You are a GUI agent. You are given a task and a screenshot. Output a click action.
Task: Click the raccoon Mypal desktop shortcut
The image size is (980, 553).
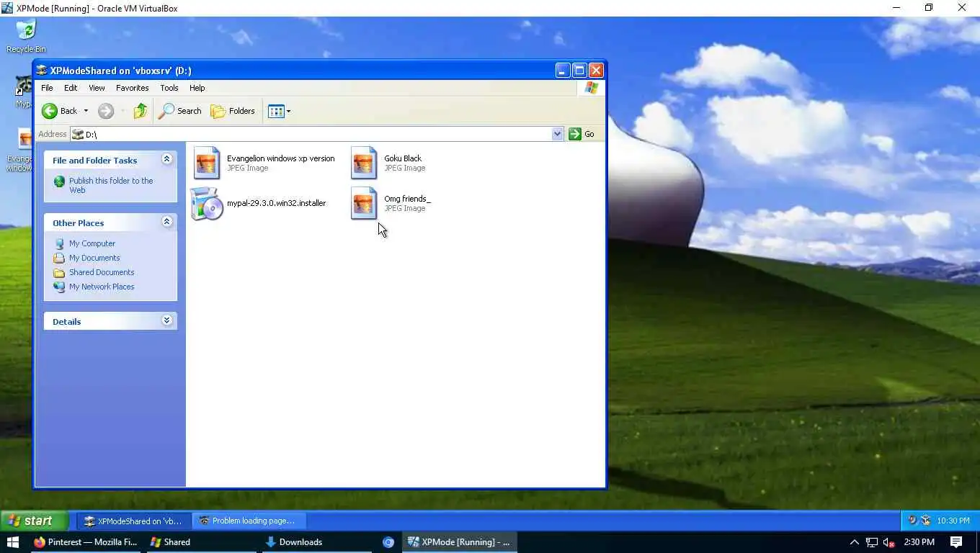click(23, 92)
